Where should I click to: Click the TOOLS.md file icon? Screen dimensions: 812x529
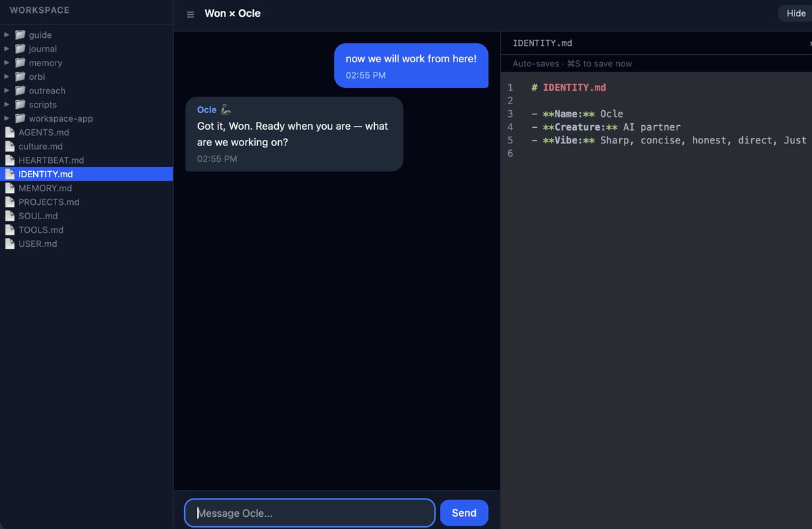point(9,229)
